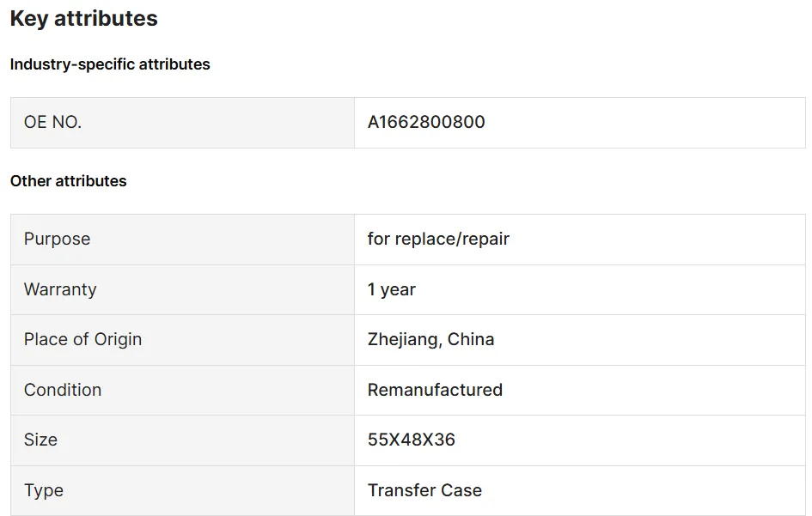The width and height of the screenshot is (812, 516).
Task: Click the Size label cell
Action: point(40,440)
